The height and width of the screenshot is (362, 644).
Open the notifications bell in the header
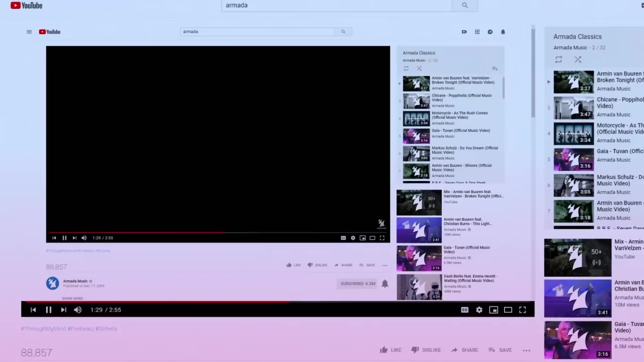503,32
